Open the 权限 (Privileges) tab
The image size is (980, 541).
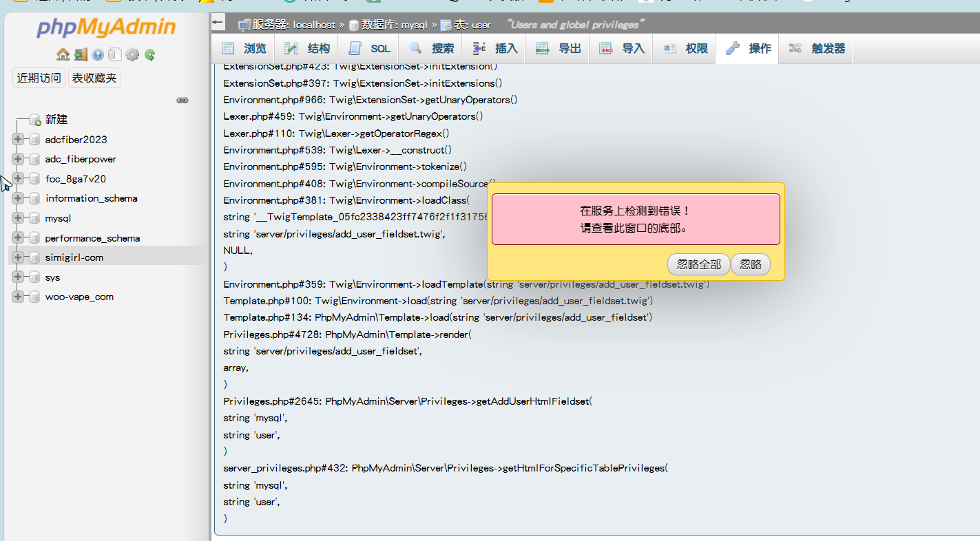coord(685,49)
